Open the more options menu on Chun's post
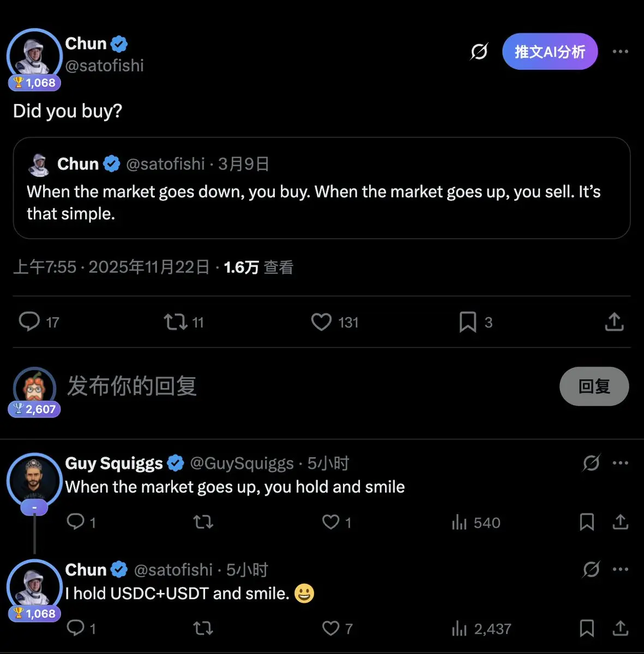Image resolution: width=644 pixels, height=654 pixels. [x=620, y=52]
